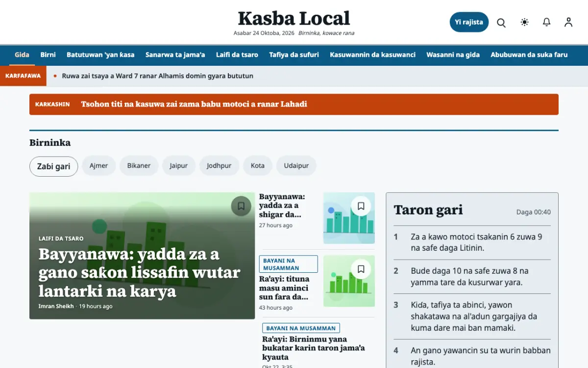
Task: Open Ra'ayi: Birninmu yana bukatar headline
Action: pyautogui.click(x=314, y=348)
